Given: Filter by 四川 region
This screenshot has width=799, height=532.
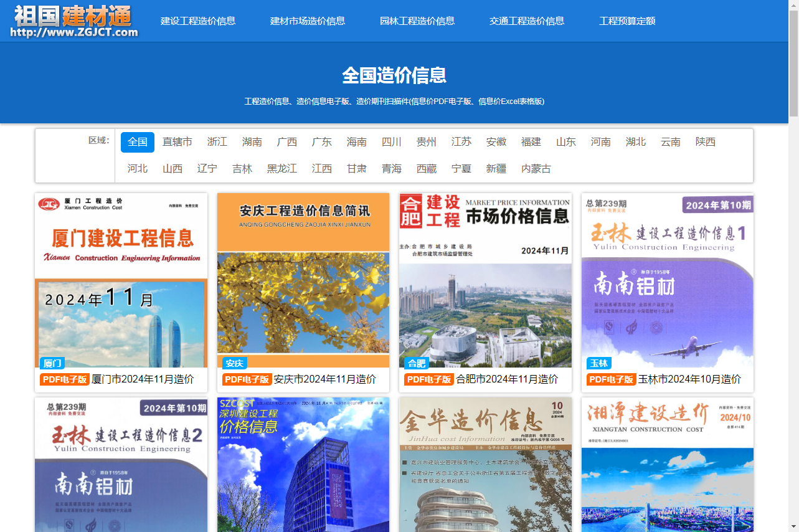Looking at the screenshot, I should coord(392,142).
